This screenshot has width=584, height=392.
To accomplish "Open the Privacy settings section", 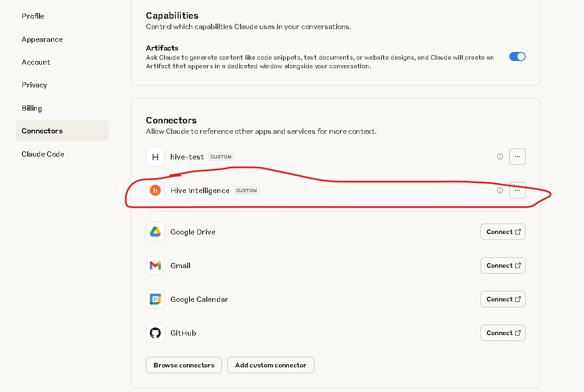I will (34, 85).
